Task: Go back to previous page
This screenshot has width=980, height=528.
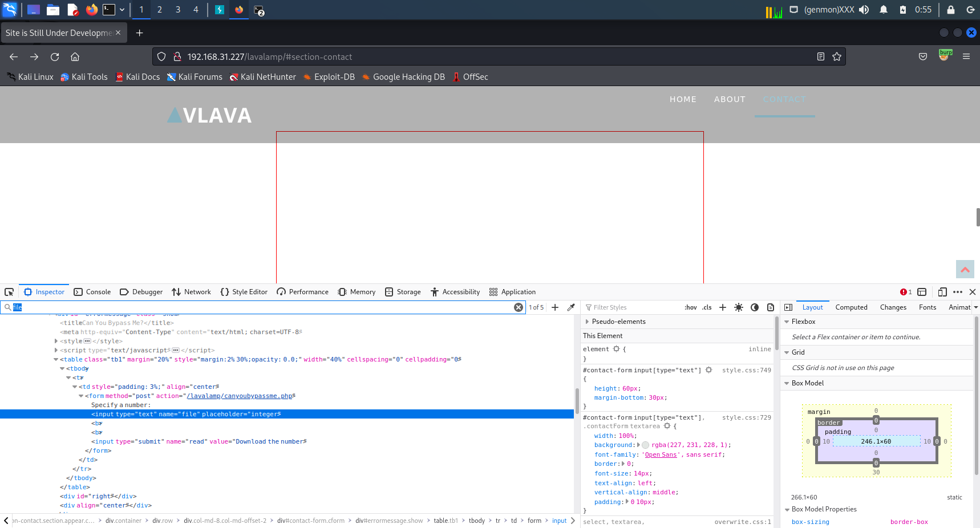Action: point(14,57)
